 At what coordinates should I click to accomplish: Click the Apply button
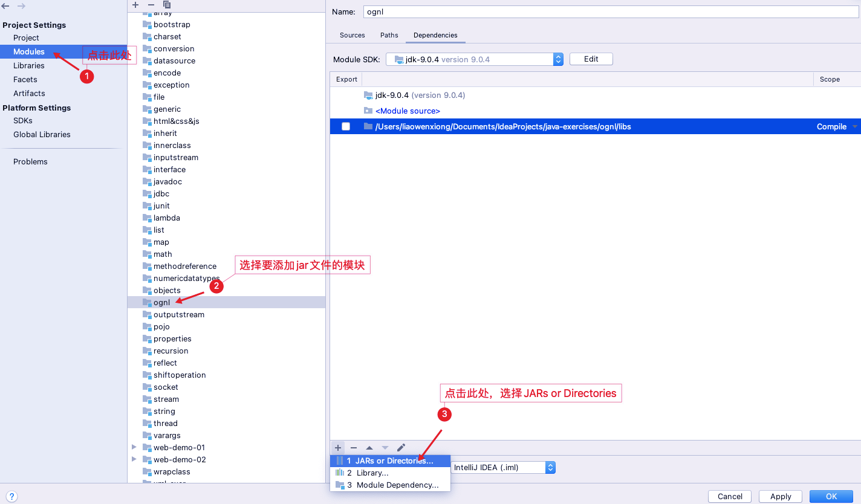coord(781,496)
